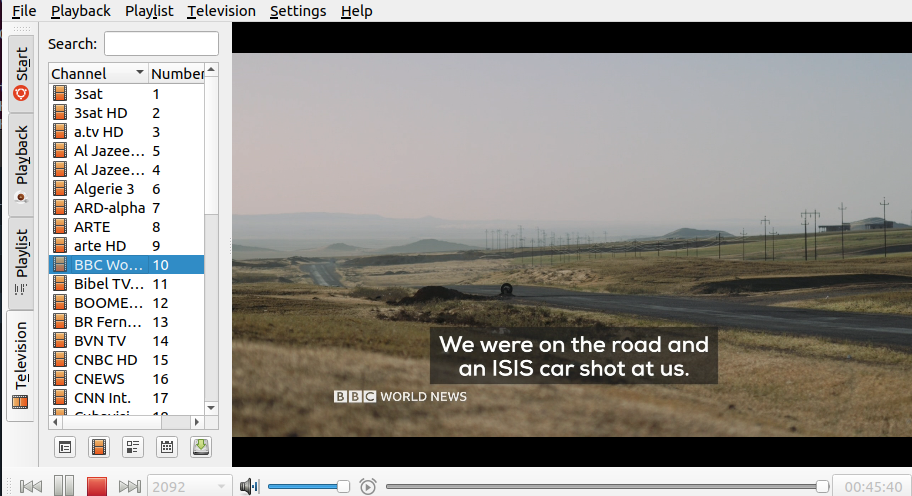Select the arte HD channel icon
Image resolution: width=912 pixels, height=496 pixels.
tap(60, 245)
